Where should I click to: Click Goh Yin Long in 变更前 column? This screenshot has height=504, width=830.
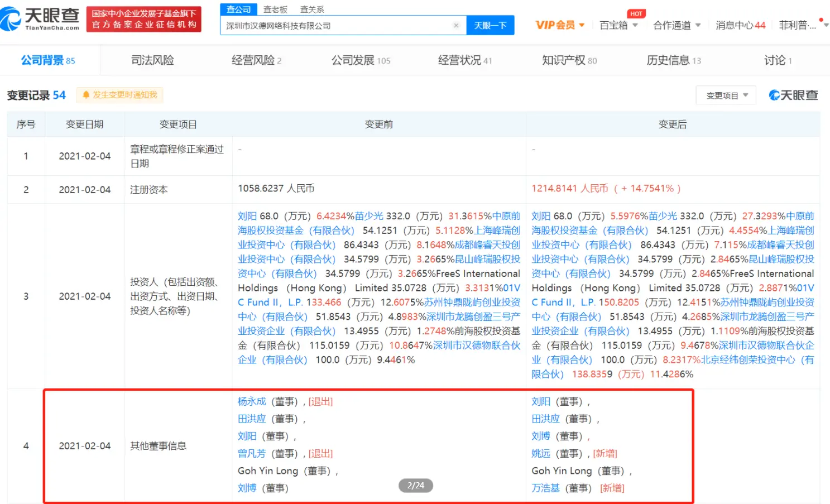click(x=268, y=471)
